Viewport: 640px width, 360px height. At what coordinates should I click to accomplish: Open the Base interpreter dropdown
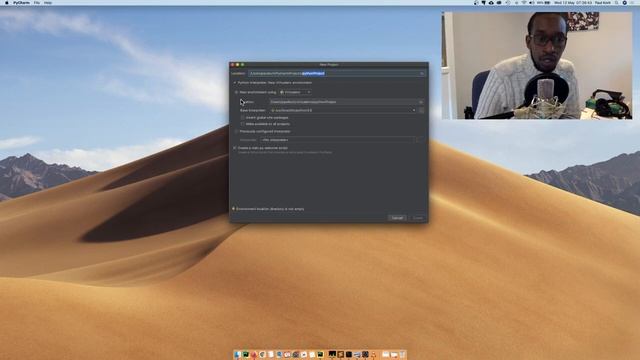343,110
